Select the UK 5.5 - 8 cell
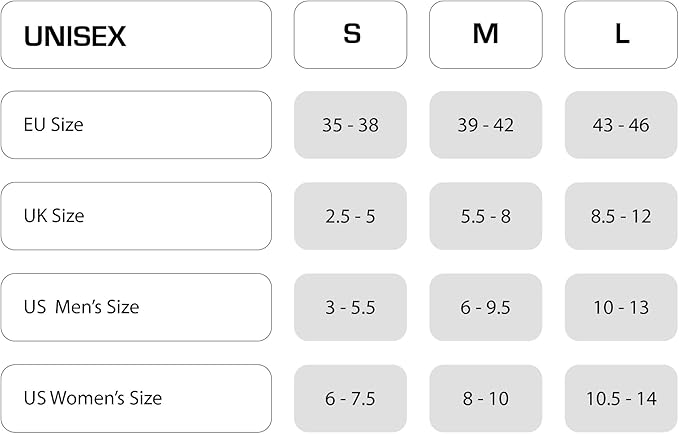679x434 pixels. point(486,216)
